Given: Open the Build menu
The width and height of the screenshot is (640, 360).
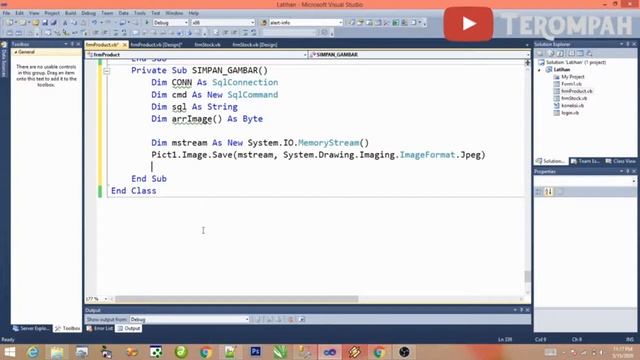Looking at the screenshot, I should (70, 13).
